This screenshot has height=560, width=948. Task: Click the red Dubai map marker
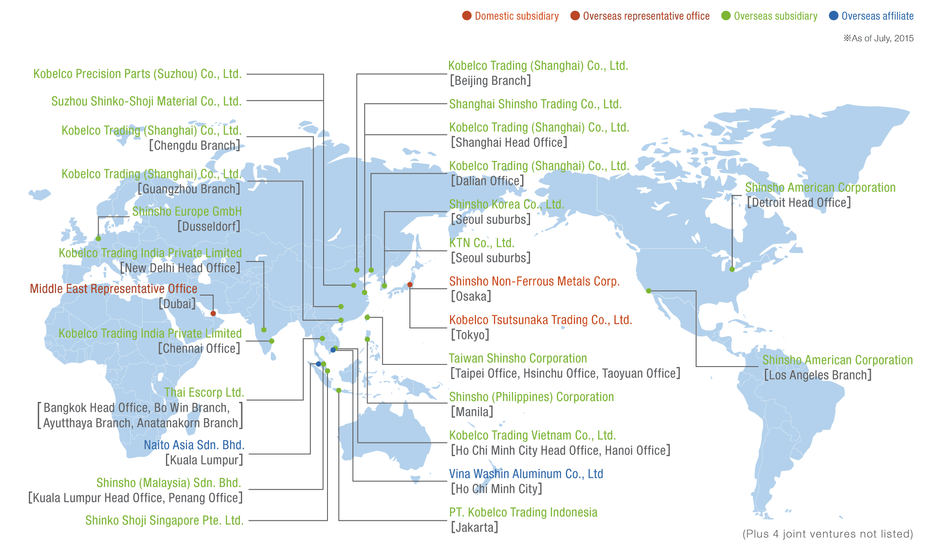coord(213,314)
